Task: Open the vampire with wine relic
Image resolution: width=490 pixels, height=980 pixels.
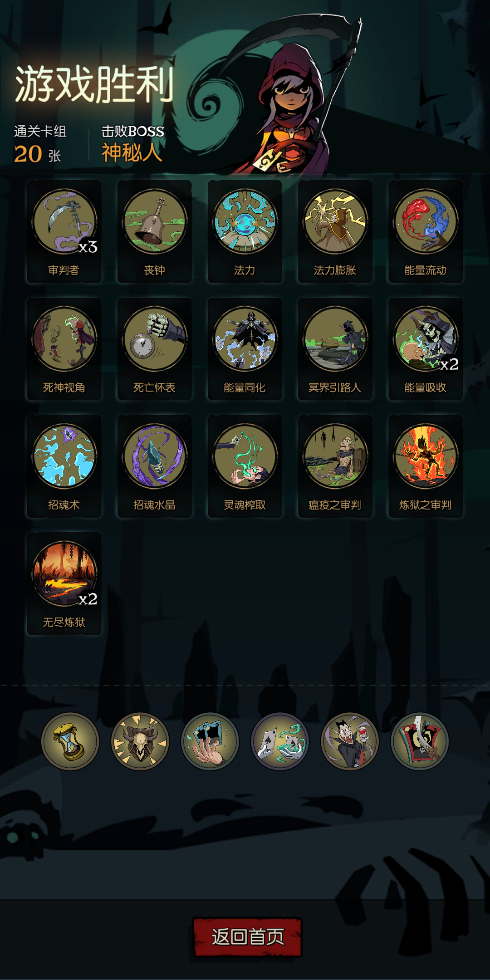Action: 349,741
